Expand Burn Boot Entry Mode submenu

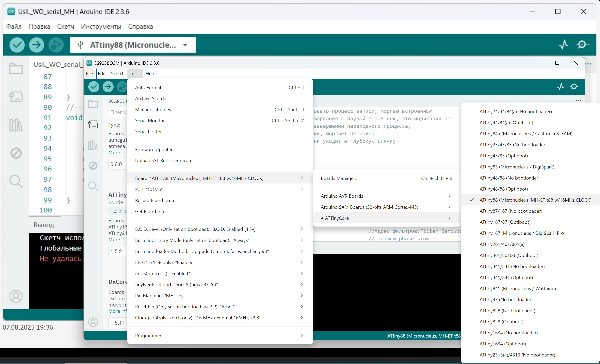220,240
